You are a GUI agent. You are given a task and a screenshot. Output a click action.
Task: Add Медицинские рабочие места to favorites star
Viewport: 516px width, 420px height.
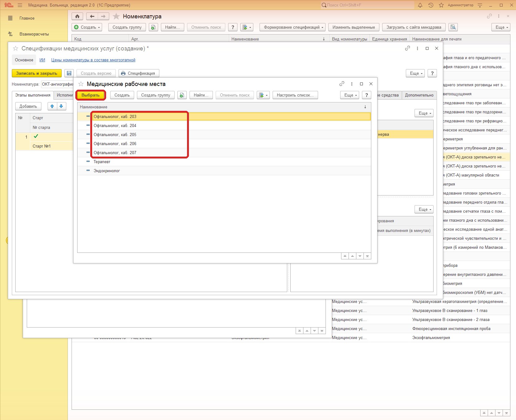pos(81,84)
